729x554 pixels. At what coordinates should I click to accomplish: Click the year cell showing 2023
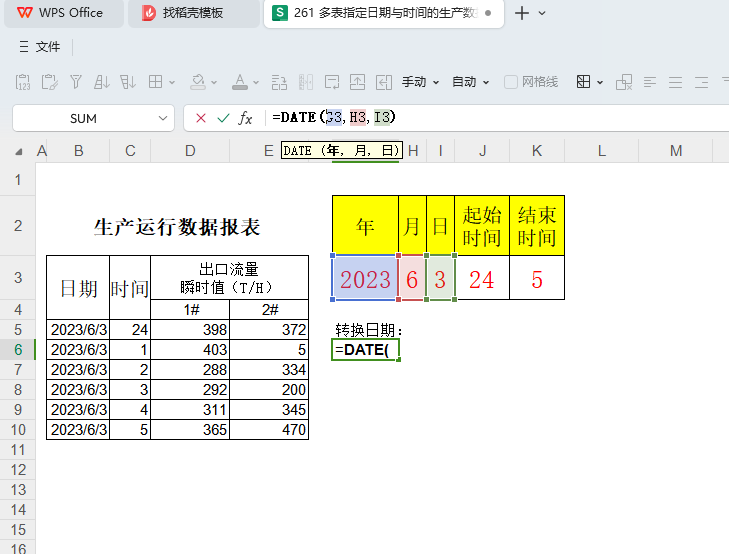pos(365,278)
